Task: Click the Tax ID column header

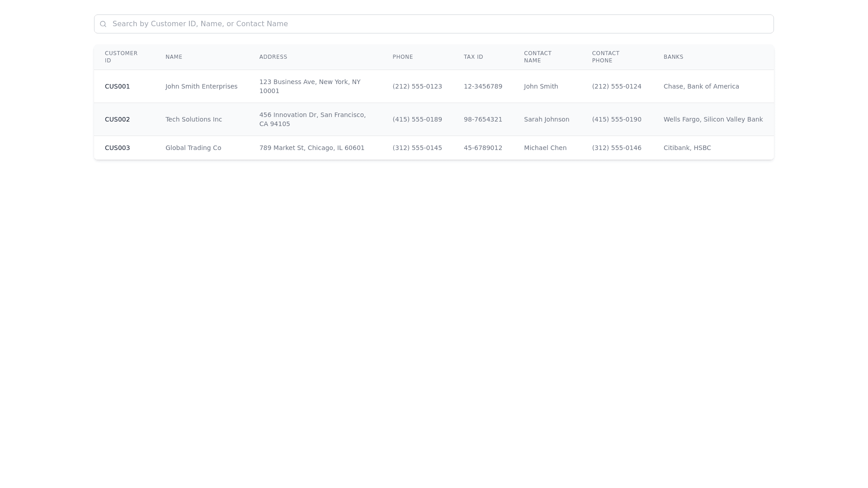Action: point(473,57)
